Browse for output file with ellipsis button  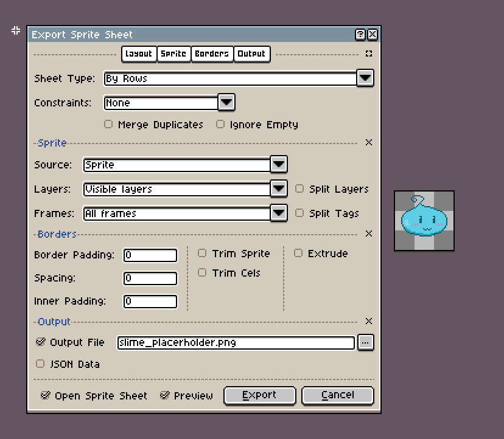point(365,342)
